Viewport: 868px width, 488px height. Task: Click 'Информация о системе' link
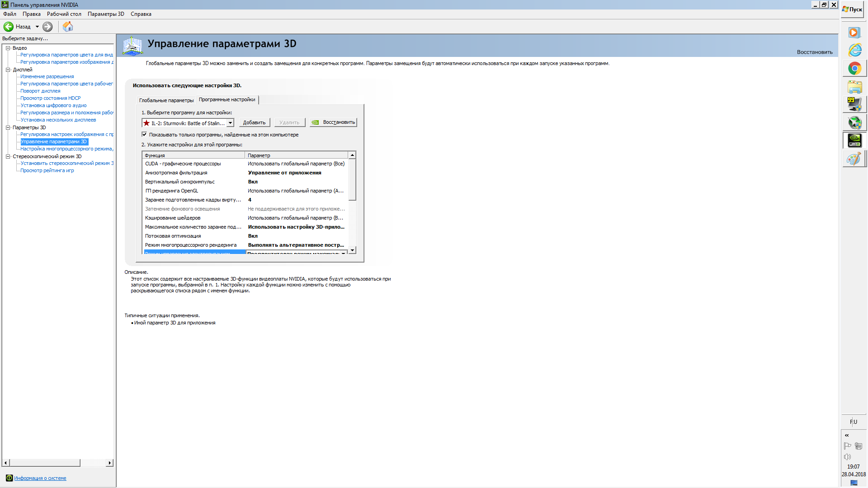pos(40,478)
